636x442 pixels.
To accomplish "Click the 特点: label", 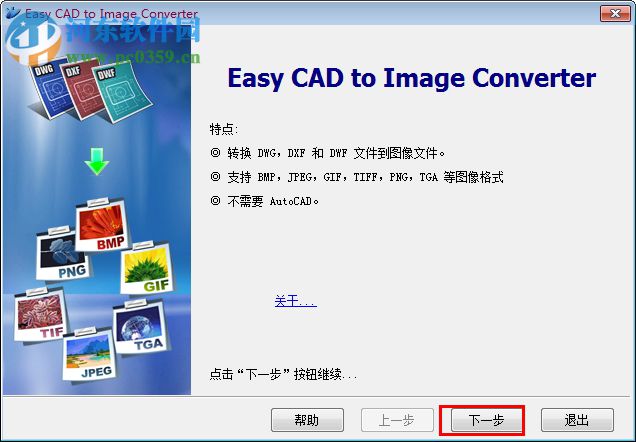I will click(224, 129).
